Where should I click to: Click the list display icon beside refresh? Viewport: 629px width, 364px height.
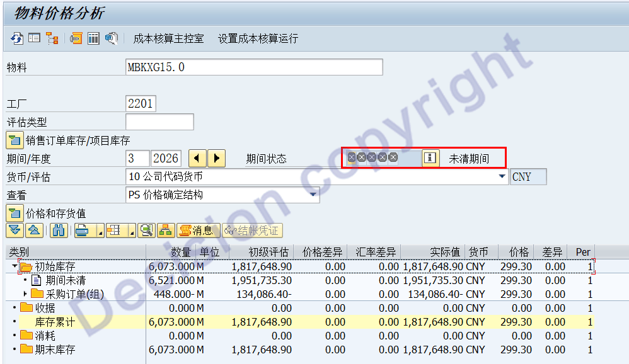(34, 38)
